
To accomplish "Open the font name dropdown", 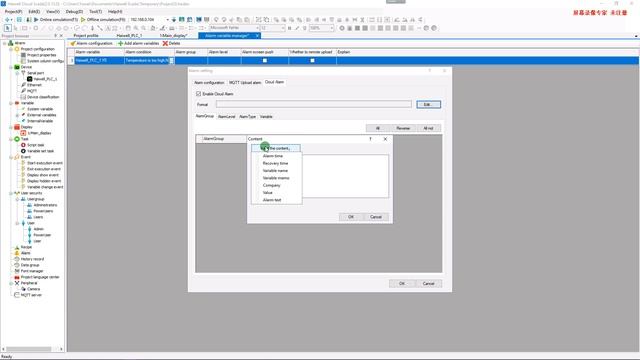I will (x=257, y=28).
